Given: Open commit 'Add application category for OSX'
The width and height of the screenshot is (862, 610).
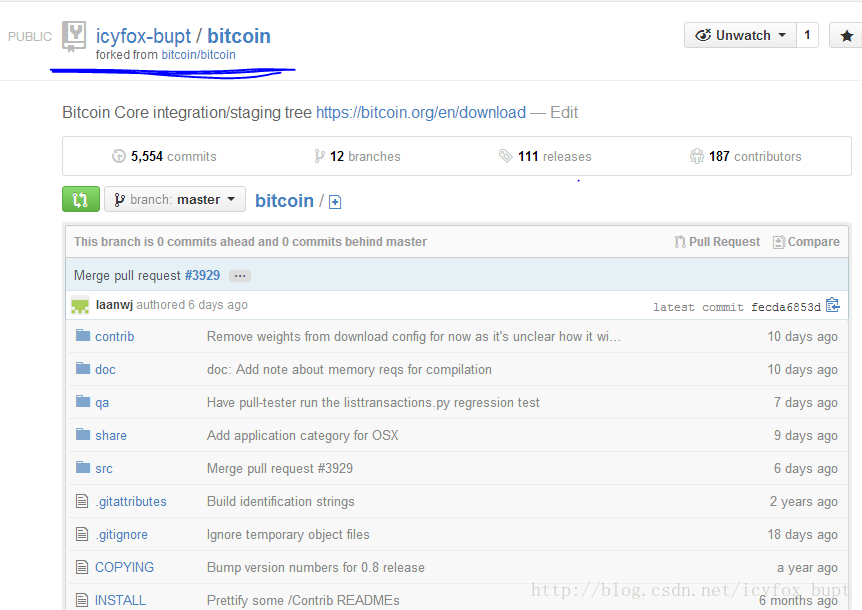Looking at the screenshot, I should (x=302, y=435).
